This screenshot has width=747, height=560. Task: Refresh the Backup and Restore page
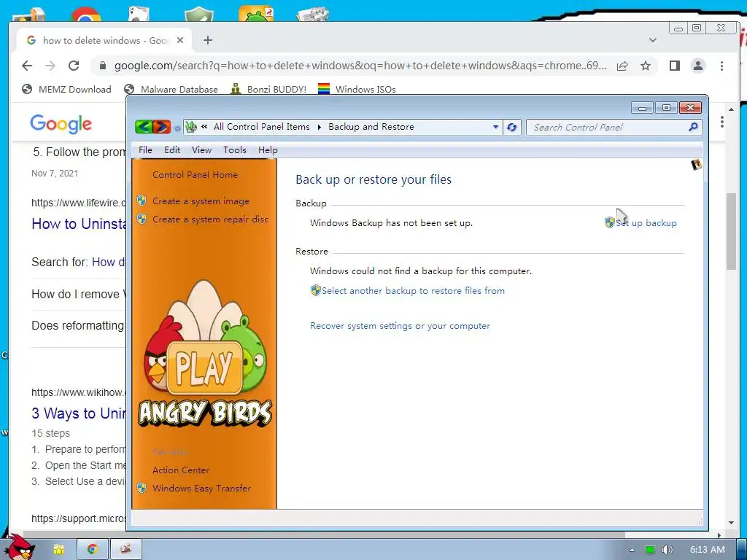[x=511, y=127]
